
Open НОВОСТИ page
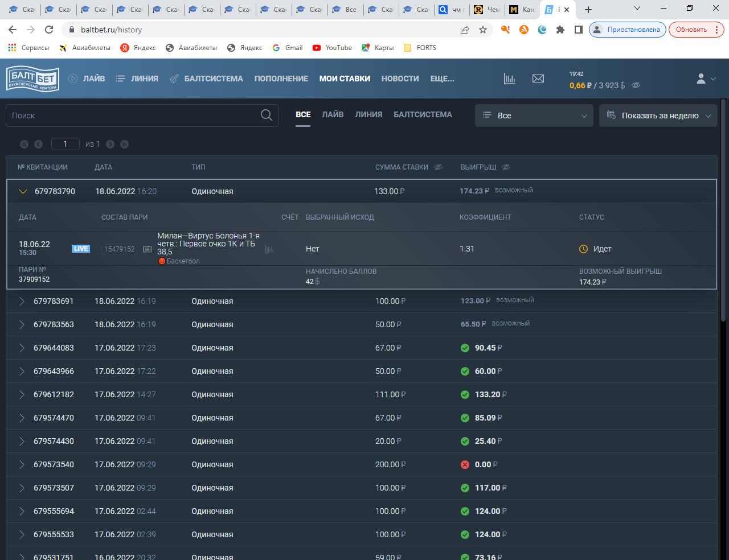[x=400, y=79]
